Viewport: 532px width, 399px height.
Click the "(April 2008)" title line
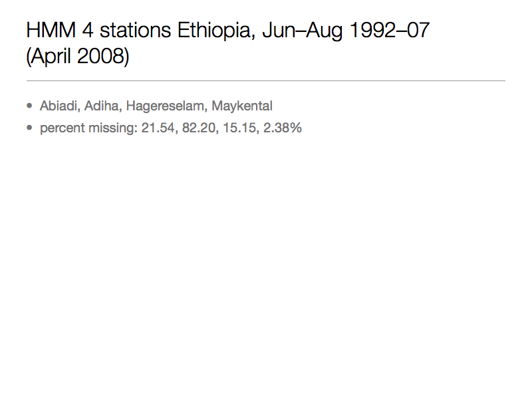pos(78,57)
